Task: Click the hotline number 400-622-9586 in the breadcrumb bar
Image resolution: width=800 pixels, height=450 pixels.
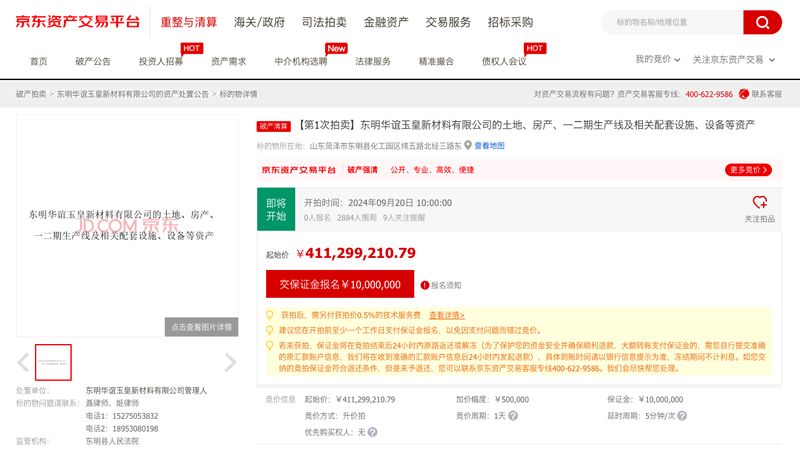Action: coord(709,94)
